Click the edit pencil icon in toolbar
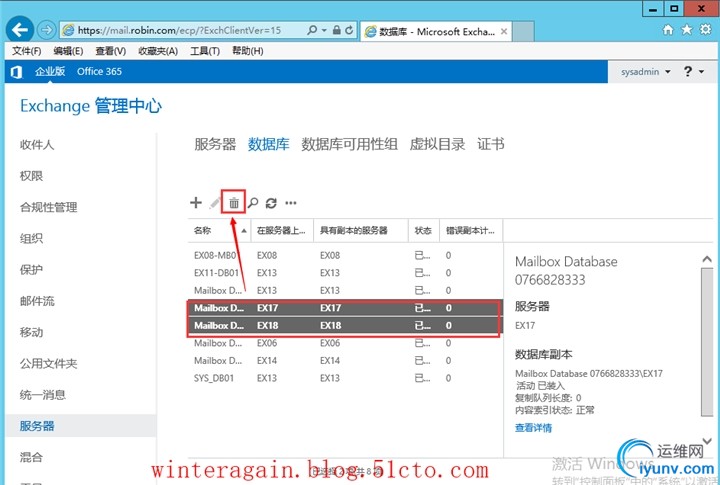This screenshot has height=485, width=720. tap(214, 203)
